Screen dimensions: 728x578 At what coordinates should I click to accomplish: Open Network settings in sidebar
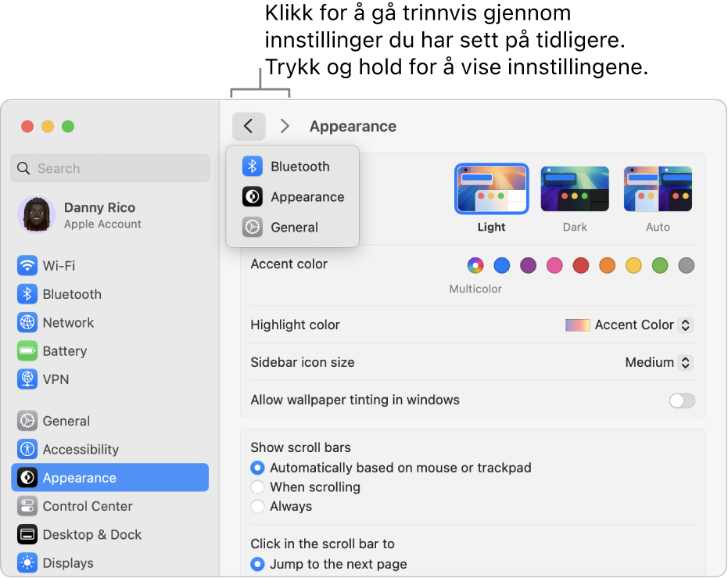point(110,322)
